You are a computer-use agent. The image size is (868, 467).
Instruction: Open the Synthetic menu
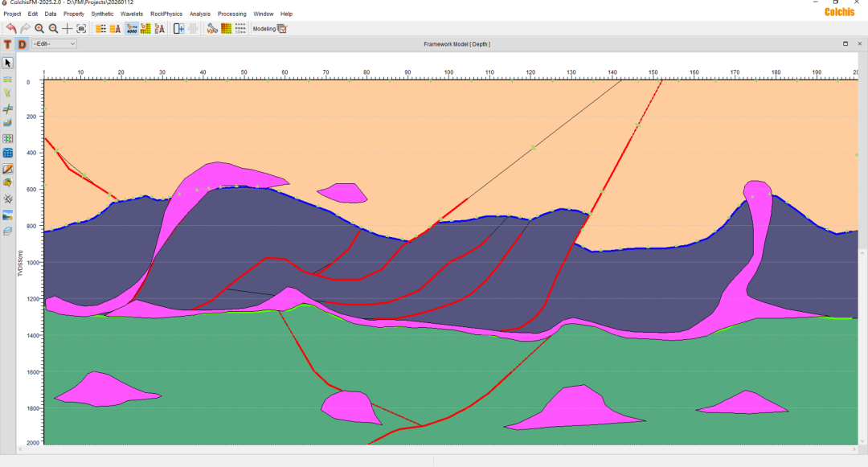(x=102, y=14)
